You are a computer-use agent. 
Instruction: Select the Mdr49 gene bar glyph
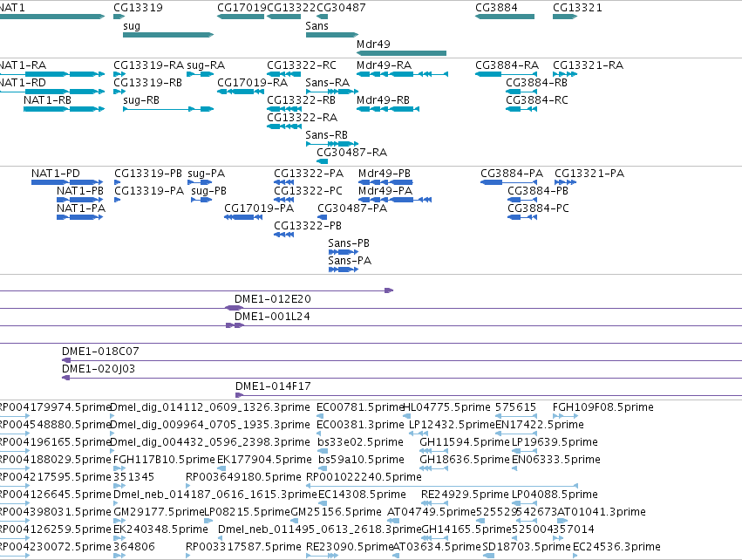(401, 53)
